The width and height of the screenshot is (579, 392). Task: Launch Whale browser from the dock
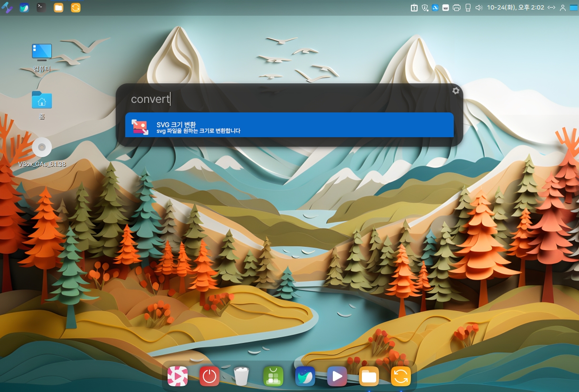click(x=305, y=376)
